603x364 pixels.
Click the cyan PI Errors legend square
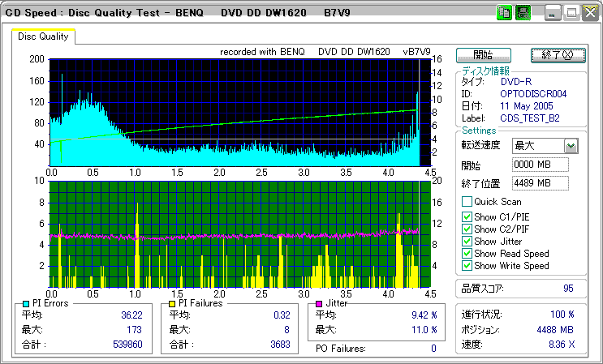[25, 303]
